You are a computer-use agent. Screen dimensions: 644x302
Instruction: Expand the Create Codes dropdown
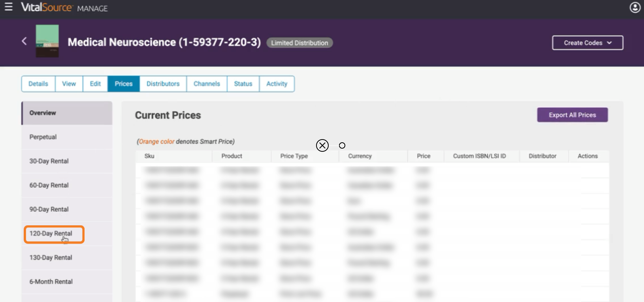coord(588,43)
